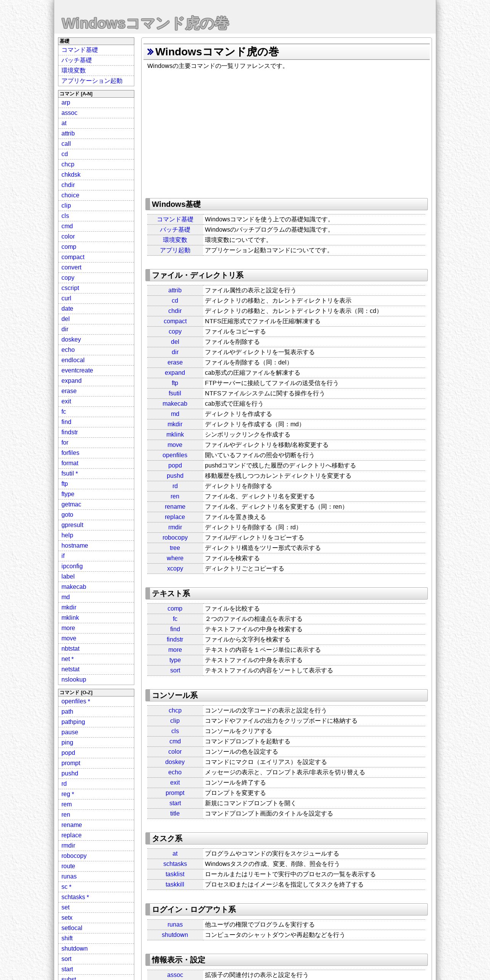Open findstr in the text table
This screenshot has width=490, height=980.
175,640
